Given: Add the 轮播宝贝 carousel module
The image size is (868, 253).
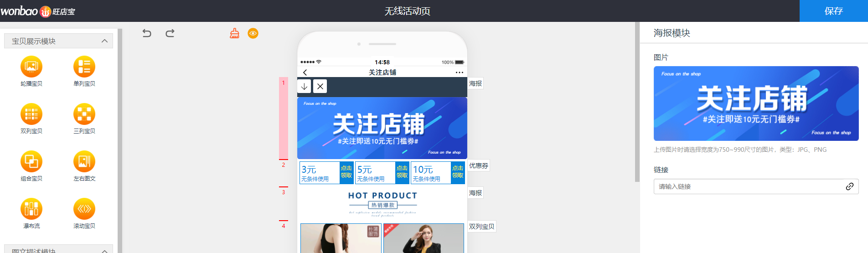Looking at the screenshot, I should (31, 67).
